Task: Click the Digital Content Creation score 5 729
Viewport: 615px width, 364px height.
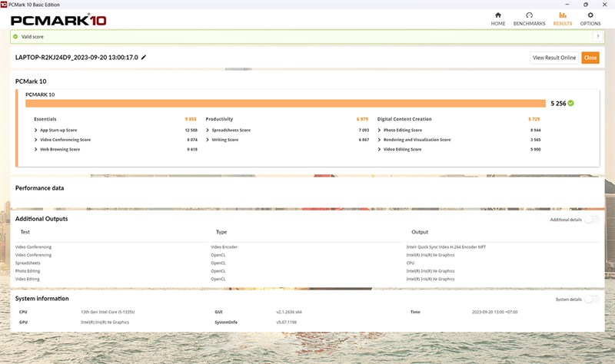Action: click(x=534, y=119)
